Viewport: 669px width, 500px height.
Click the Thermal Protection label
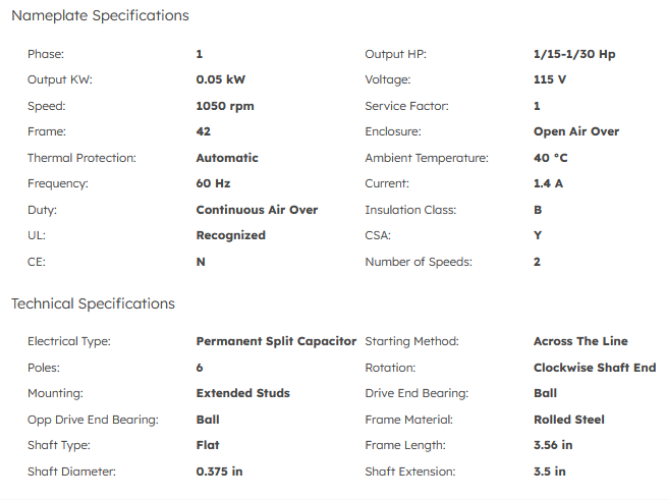pos(82,158)
